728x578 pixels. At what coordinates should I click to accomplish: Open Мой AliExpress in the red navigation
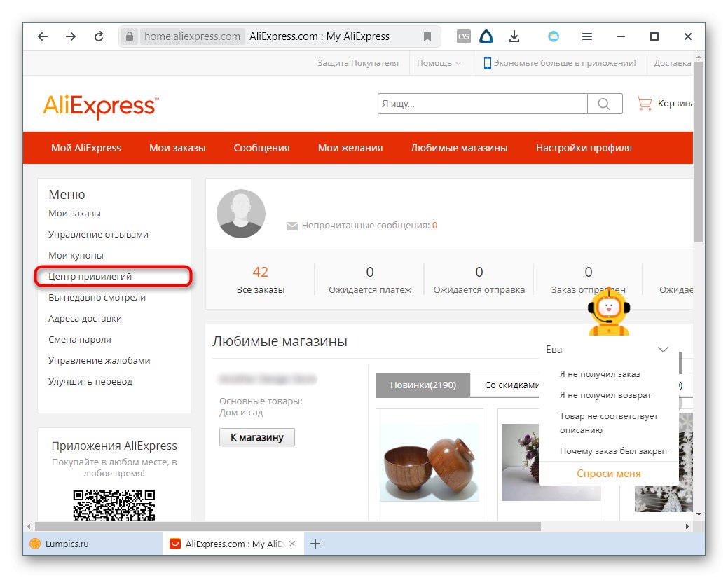click(x=86, y=148)
